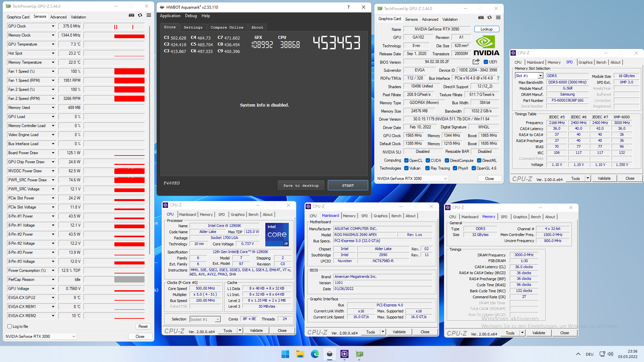Image resolution: width=644 pixels, height=362 pixels.
Task: Click the refresh icon in GPU-Z Graphics Card window
Action: coord(490,17)
